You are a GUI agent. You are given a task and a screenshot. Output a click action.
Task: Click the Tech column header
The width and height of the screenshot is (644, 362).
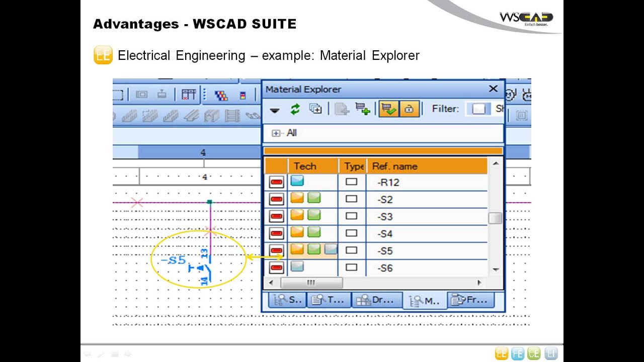[312, 166]
